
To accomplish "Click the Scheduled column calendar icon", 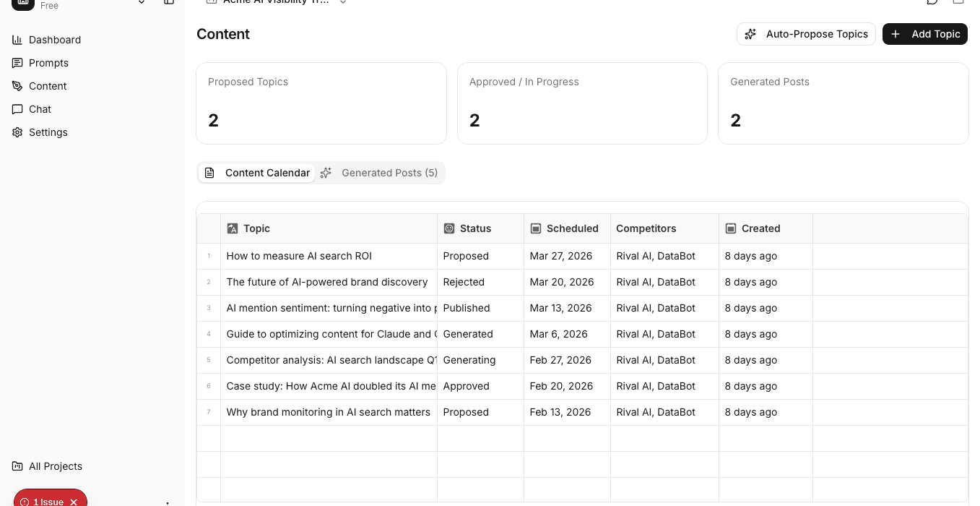I will [536, 228].
